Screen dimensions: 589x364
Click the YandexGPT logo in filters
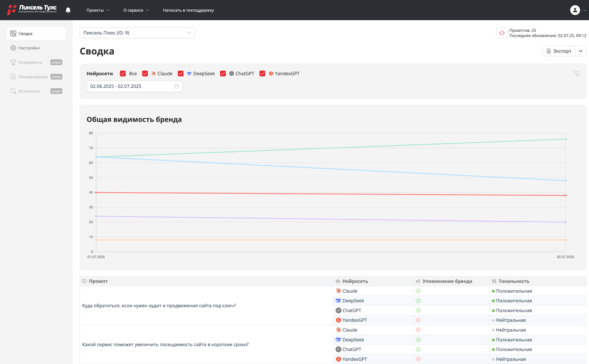click(271, 74)
